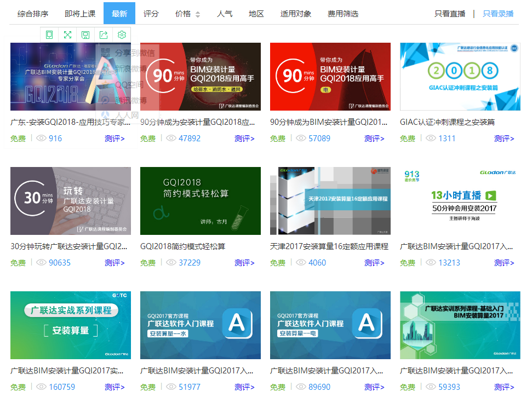The width and height of the screenshot is (532, 409).
Task: Open the 广联达实战系列课程 安装算量 thumbnail
Action: (71, 325)
